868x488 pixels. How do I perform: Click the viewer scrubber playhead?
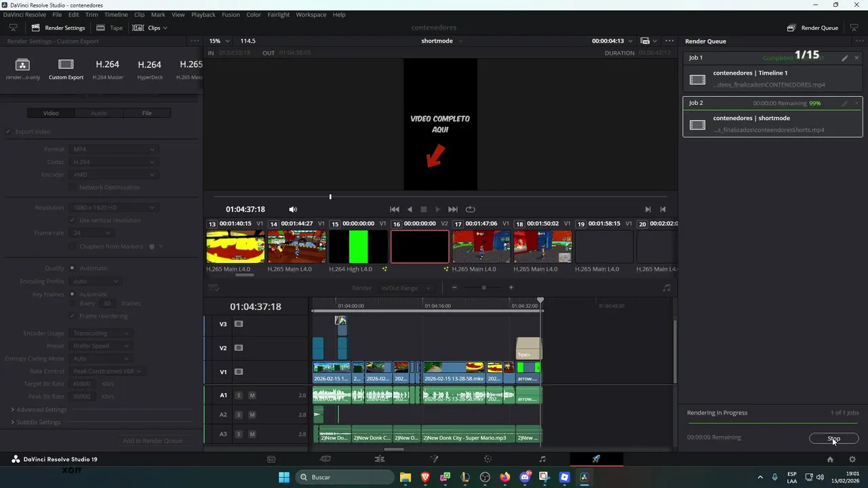click(x=330, y=197)
